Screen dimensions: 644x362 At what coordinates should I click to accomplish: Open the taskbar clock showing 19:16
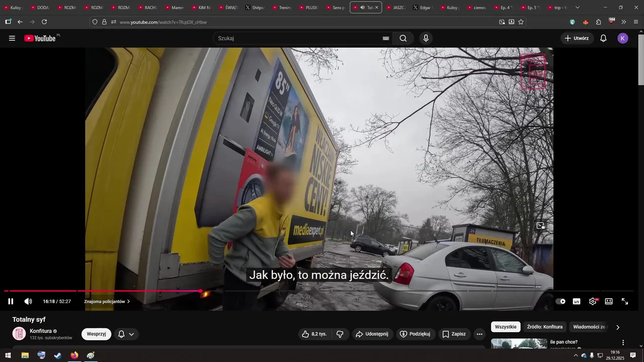point(615,355)
